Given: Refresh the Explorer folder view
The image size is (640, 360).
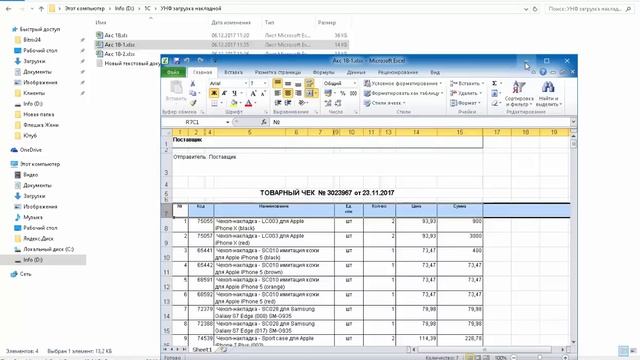Looking at the screenshot, I should (535, 9).
